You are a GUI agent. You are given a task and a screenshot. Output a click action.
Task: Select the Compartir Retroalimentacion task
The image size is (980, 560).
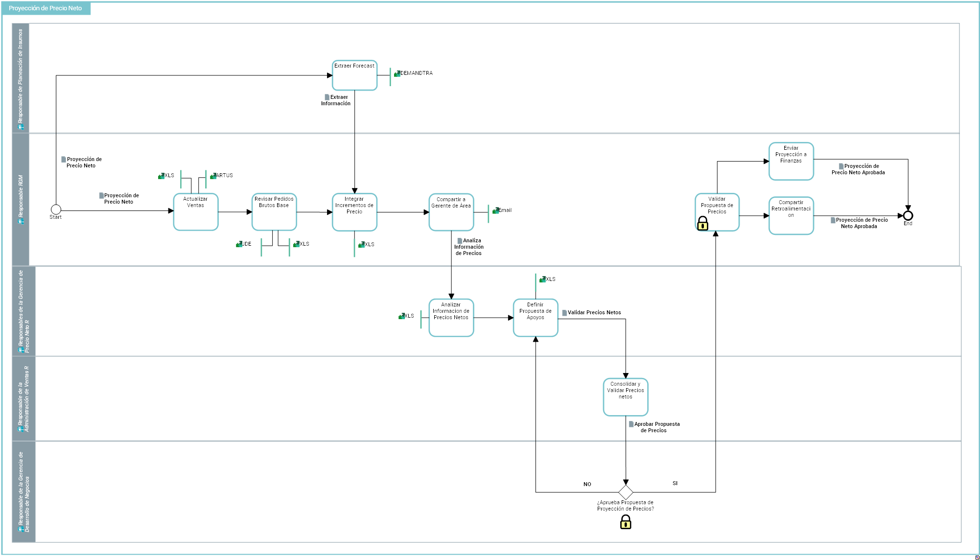click(791, 216)
